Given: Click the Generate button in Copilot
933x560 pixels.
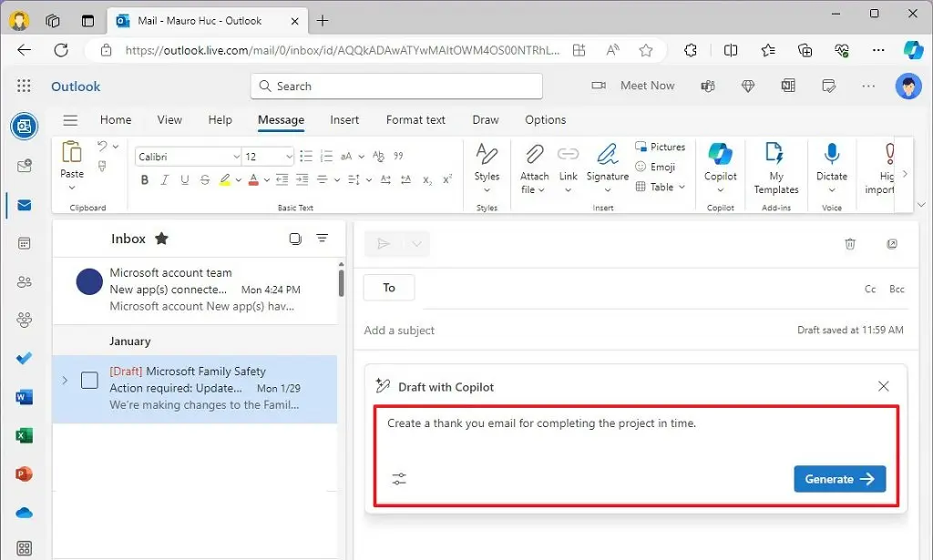Looking at the screenshot, I should [x=838, y=479].
